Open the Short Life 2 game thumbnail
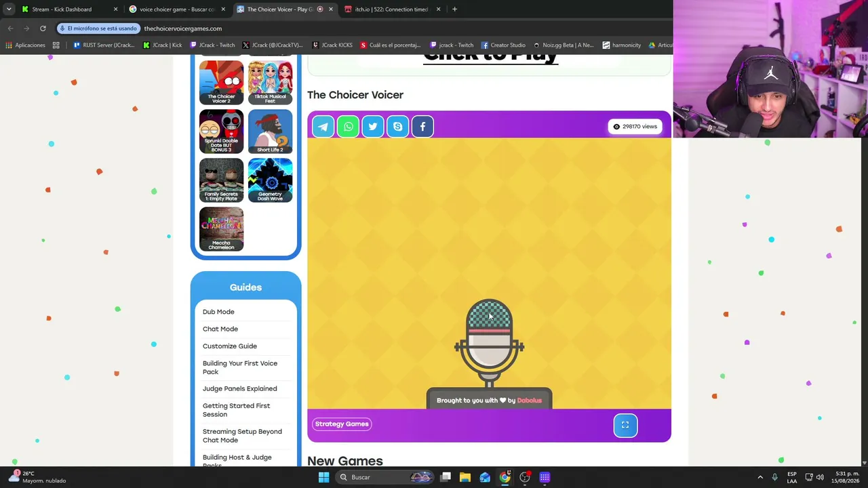 click(270, 131)
